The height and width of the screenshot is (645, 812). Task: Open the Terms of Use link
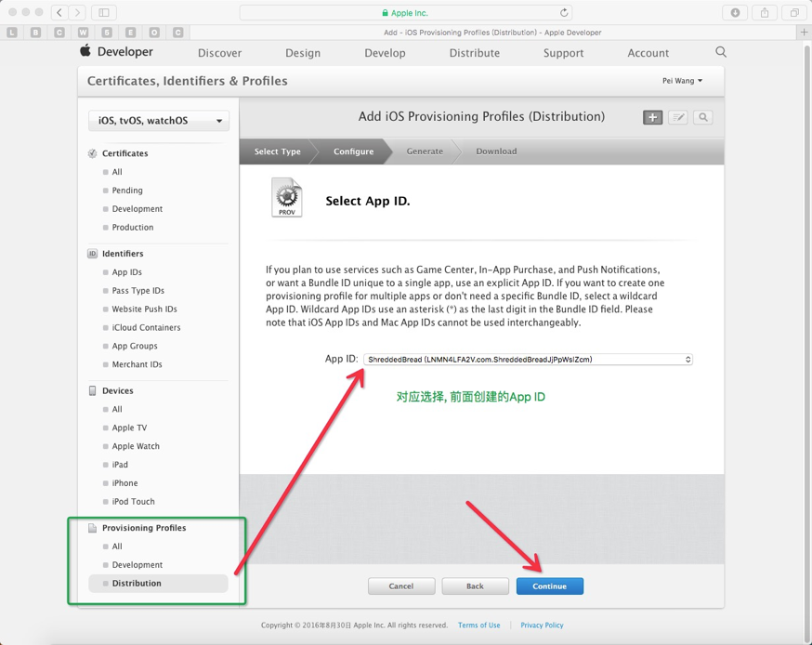click(x=479, y=625)
